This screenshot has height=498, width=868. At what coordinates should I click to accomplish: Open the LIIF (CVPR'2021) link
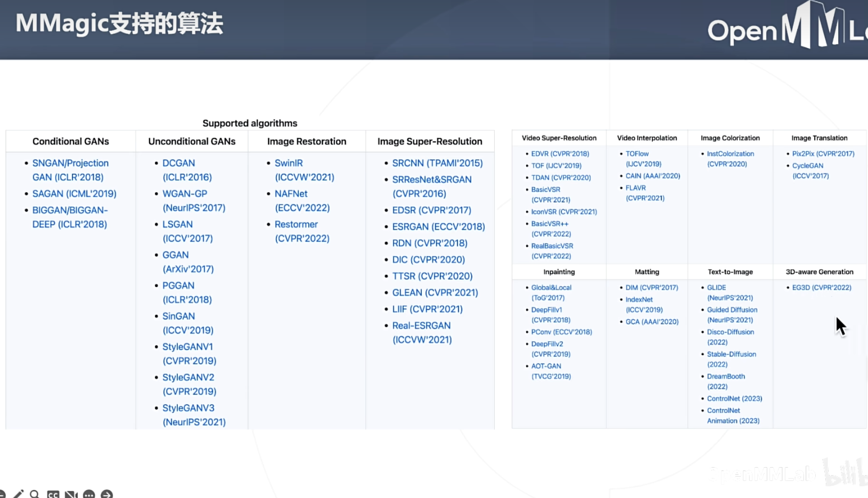tap(428, 309)
